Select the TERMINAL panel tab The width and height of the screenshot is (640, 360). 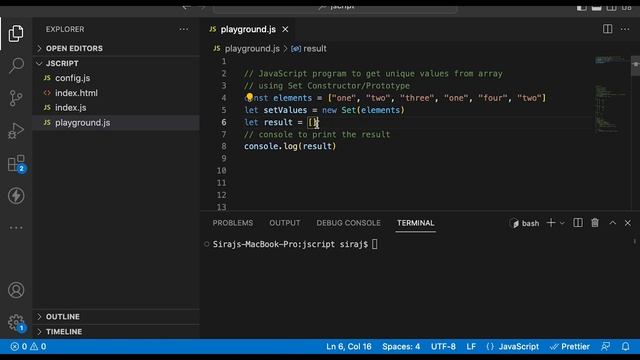tap(416, 223)
